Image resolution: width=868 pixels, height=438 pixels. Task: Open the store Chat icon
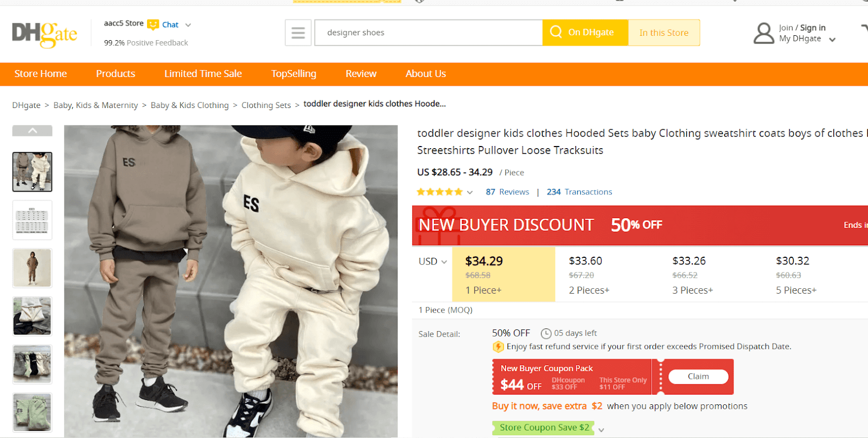154,24
